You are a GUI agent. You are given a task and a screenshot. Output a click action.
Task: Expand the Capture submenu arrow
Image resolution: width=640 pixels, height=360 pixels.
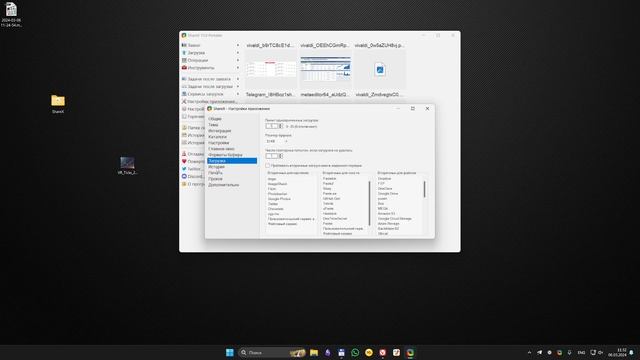point(238,45)
